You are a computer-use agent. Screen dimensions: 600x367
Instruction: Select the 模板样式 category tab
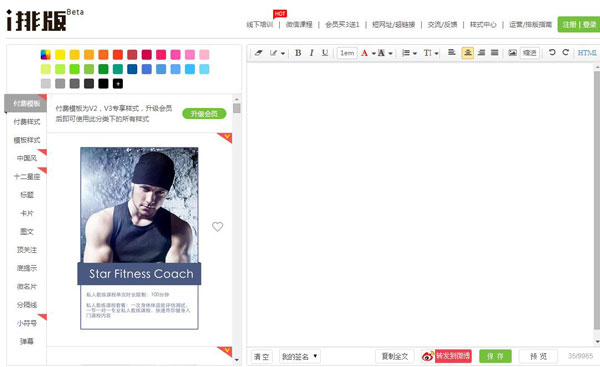coord(27,140)
